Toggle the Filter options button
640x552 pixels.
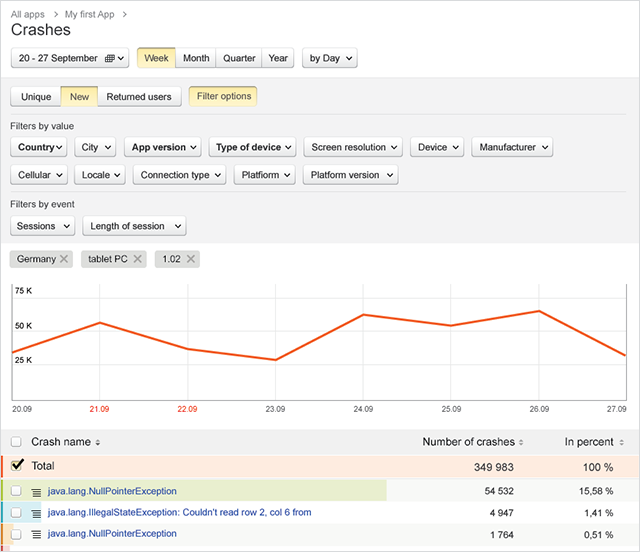pos(223,97)
